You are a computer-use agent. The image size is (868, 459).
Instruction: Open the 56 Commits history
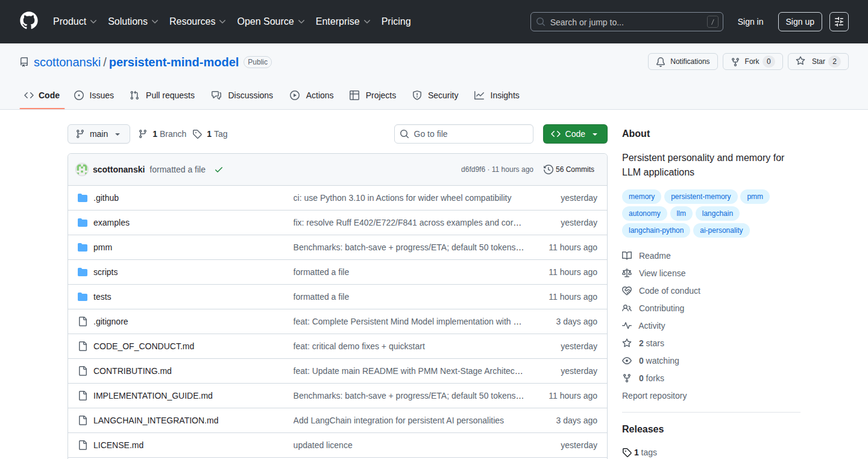pos(569,169)
